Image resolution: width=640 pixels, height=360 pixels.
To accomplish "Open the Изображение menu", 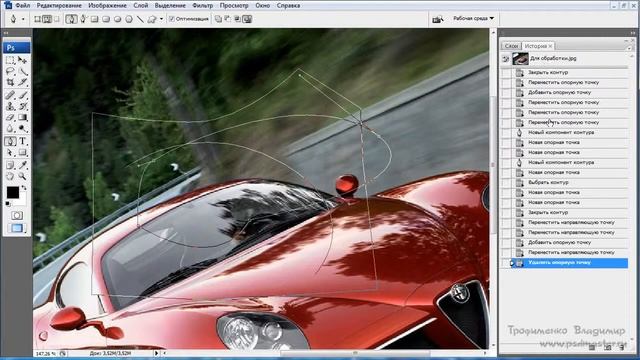I will coord(108,5).
